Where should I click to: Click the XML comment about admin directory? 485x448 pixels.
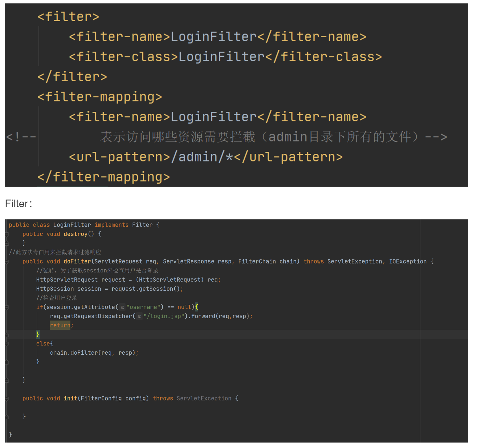click(259, 137)
